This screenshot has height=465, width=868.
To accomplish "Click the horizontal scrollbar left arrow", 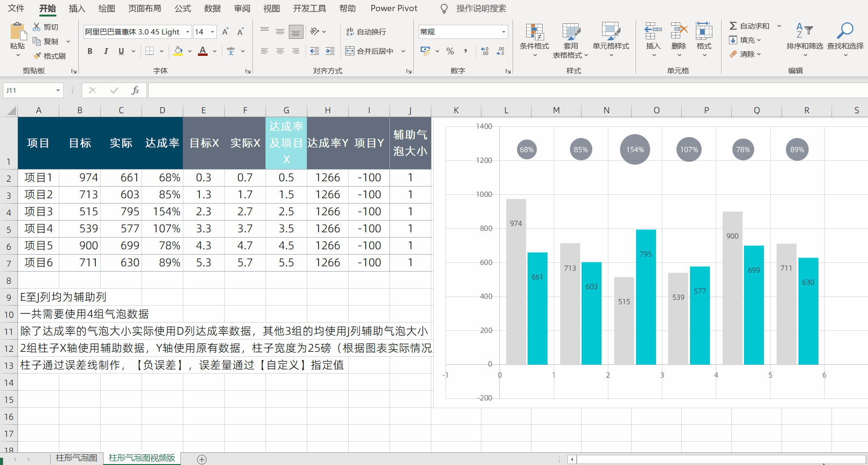I will (572, 459).
